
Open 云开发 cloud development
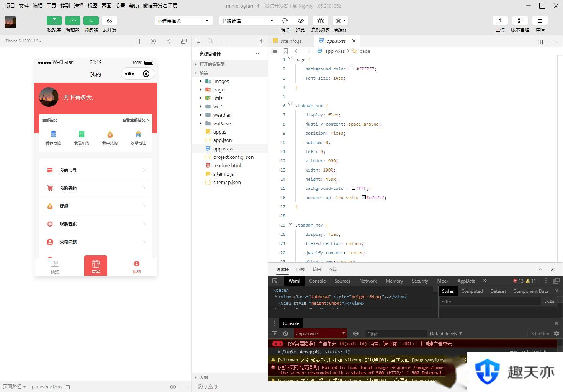[x=110, y=21]
